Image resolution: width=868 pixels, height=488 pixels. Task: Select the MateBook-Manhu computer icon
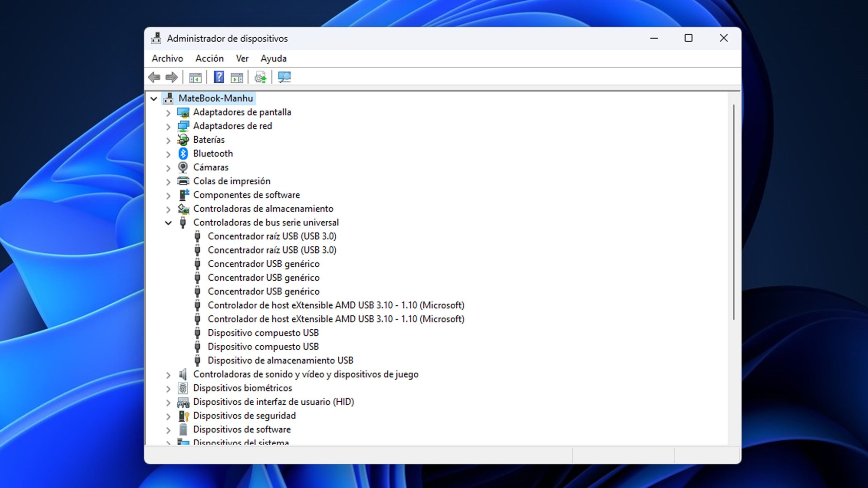point(169,98)
